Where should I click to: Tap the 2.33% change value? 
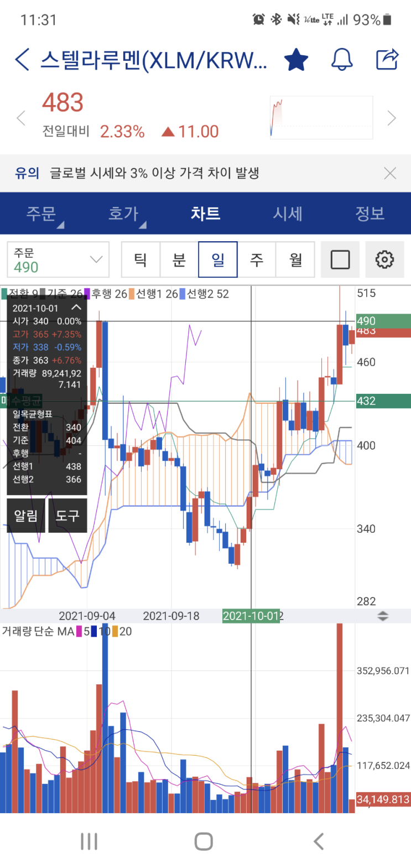122,132
